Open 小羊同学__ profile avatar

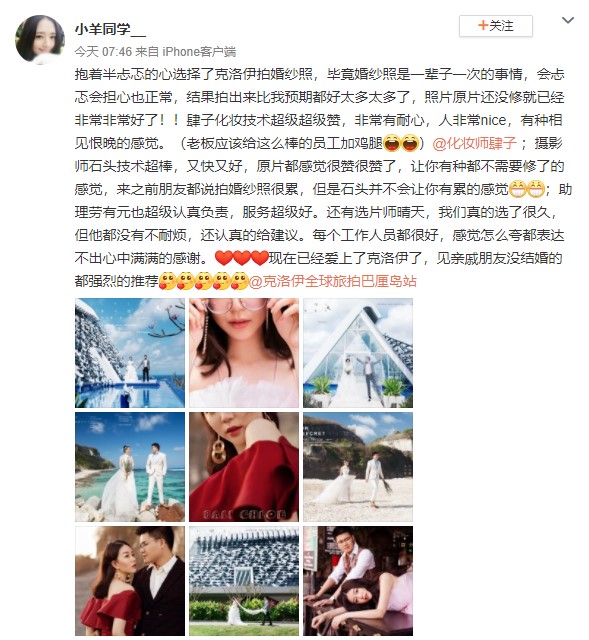click(40, 39)
